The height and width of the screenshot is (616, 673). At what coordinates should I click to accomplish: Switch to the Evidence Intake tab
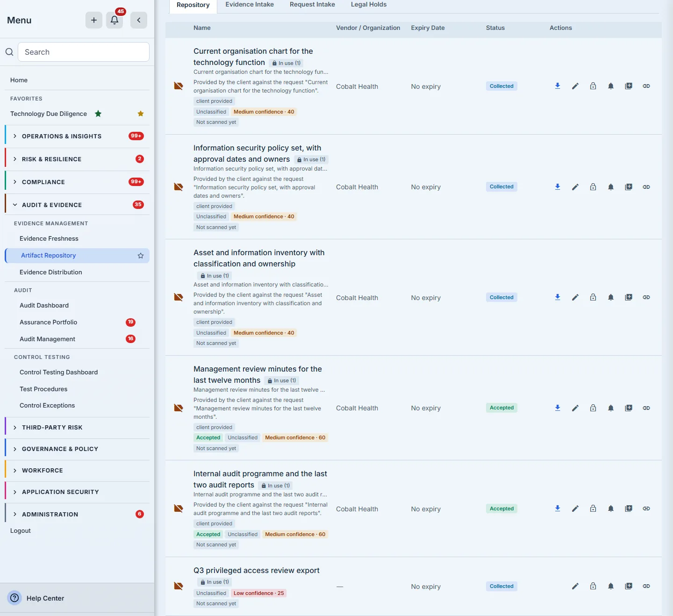pyautogui.click(x=250, y=5)
